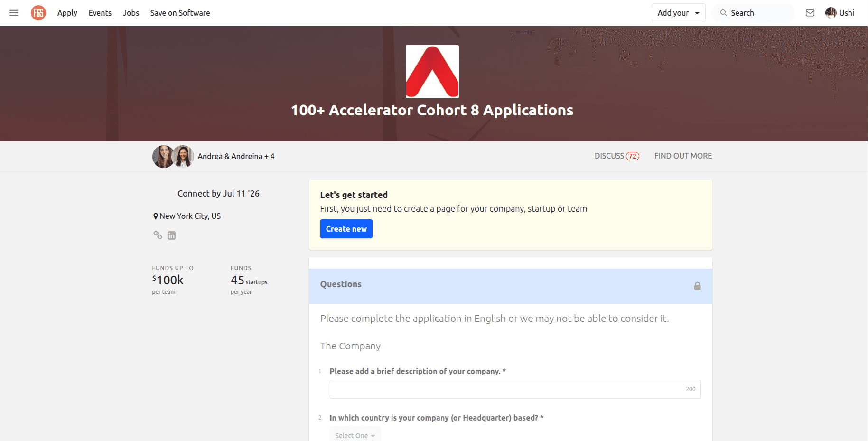Open the hamburger menu
The width and height of the screenshot is (868, 441).
click(x=14, y=13)
